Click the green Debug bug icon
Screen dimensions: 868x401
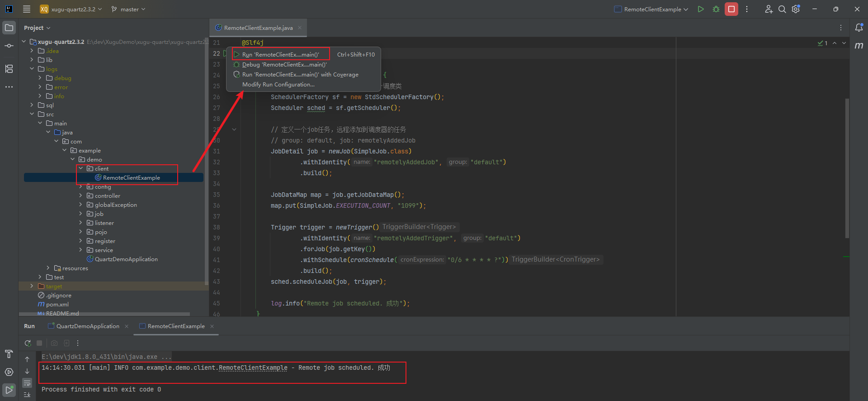coord(716,9)
